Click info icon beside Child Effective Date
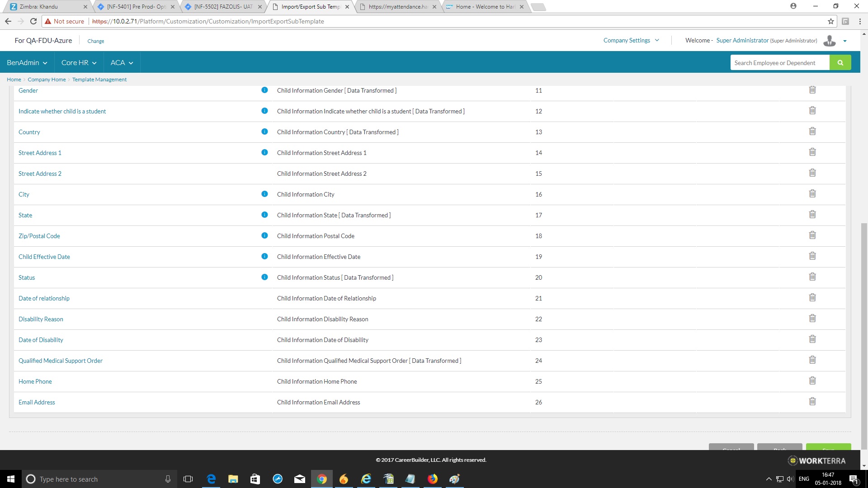Viewport: 868px width, 488px height. (264, 256)
